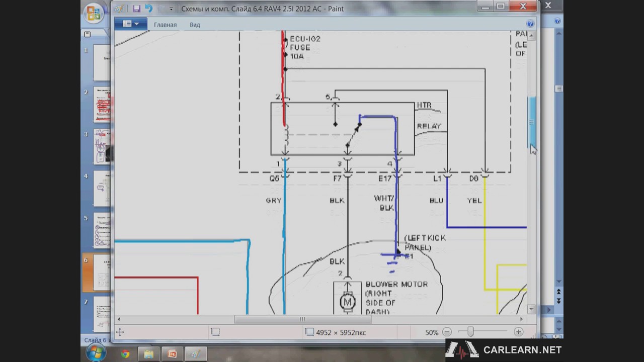Minimize the Paint window
Viewport: 644px width, 362px height.
tap(485, 6)
